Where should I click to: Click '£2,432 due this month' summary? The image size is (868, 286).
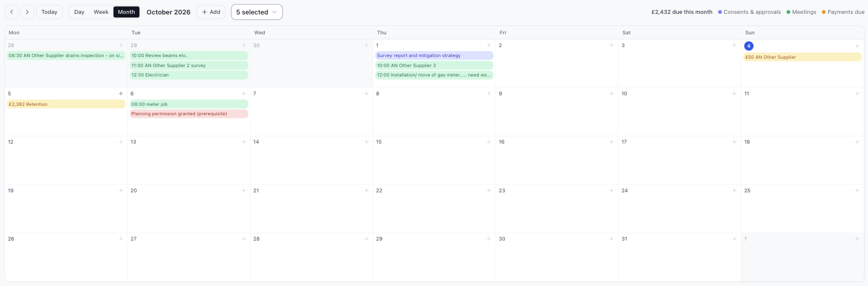point(681,12)
